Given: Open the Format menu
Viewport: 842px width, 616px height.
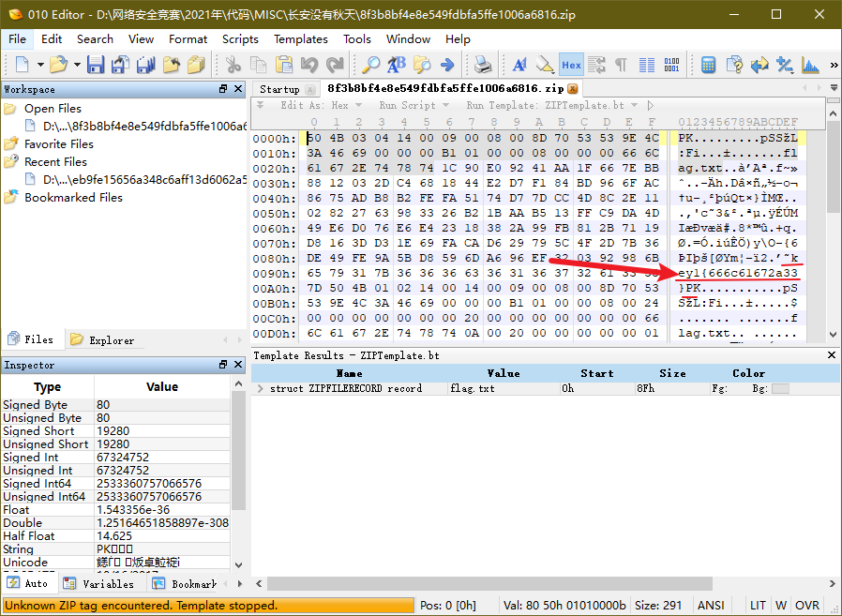Looking at the screenshot, I should point(188,39).
